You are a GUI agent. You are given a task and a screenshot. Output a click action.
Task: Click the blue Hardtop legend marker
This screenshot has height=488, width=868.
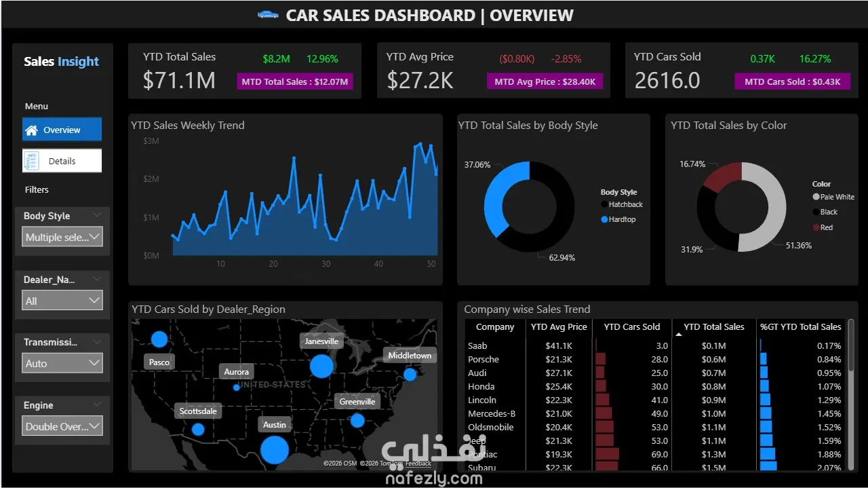(604, 219)
